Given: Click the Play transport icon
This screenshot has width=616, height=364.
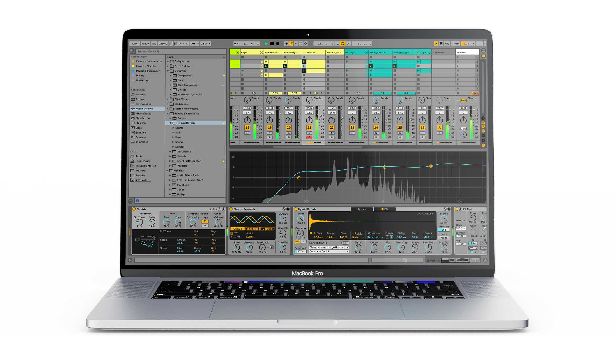Looking at the screenshot, I should (x=266, y=44).
